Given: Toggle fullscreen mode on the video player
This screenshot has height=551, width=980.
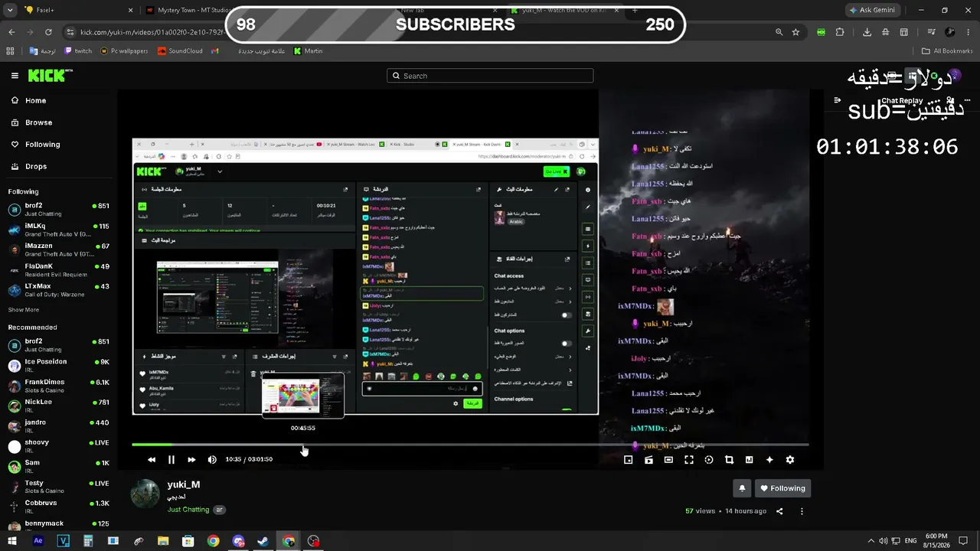Looking at the screenshot, I should pyautogui.click(x=689, y=460).
